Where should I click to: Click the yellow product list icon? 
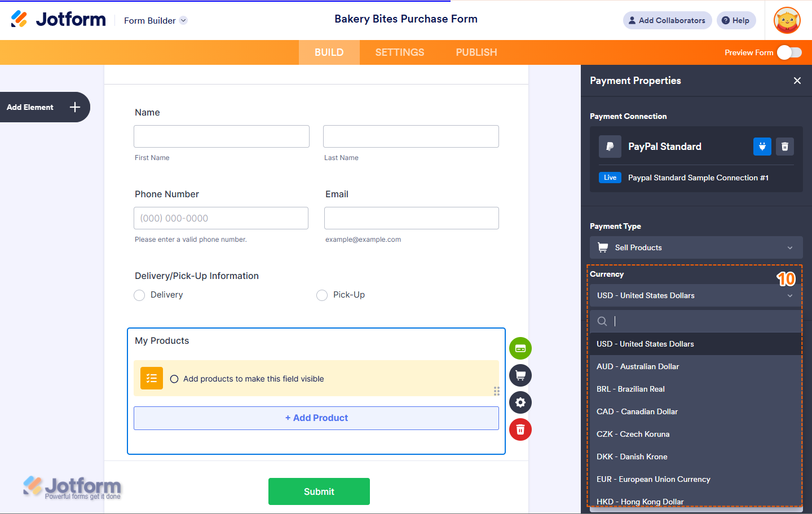(x=152, y=378)
